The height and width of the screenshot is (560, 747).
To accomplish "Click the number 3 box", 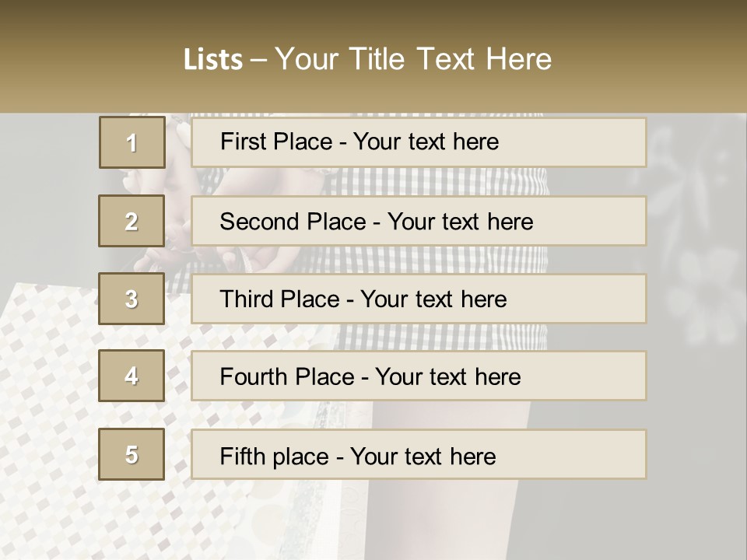I will pyautogui.click(x=132, y=299).
